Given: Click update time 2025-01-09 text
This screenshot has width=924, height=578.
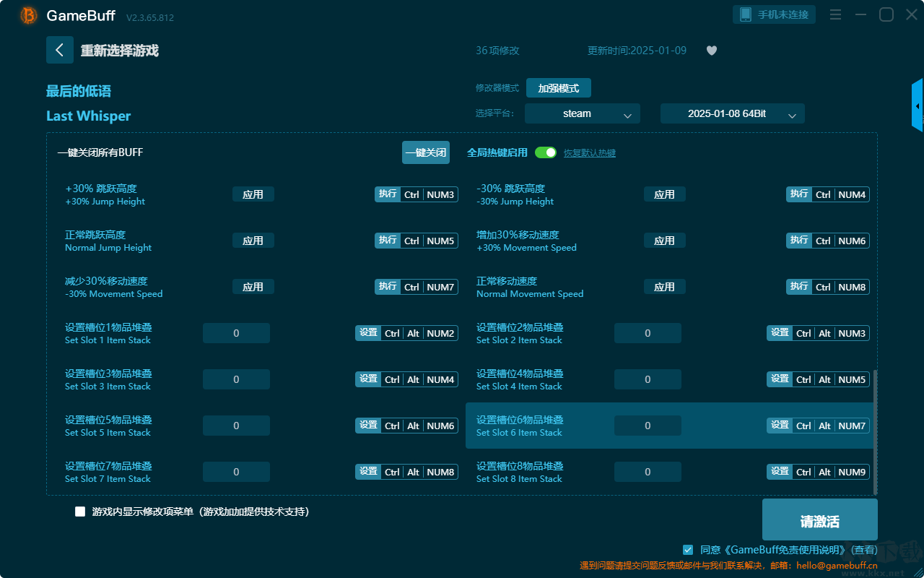Looking at the screenshot, I should (637, 51).
